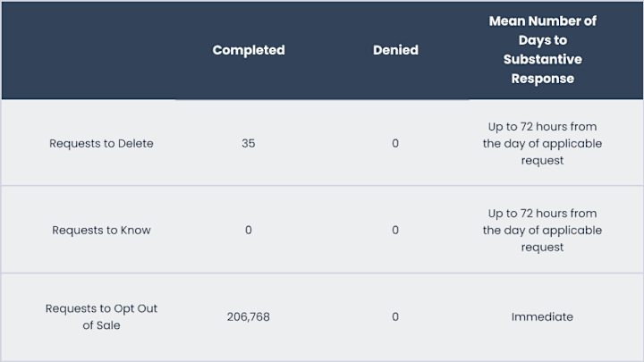Image resolution: width=644 pixels, height=362 pixels.
Task: Click the Requests to Delete row label
Action: pyautogui.click(x=101, y=143)
